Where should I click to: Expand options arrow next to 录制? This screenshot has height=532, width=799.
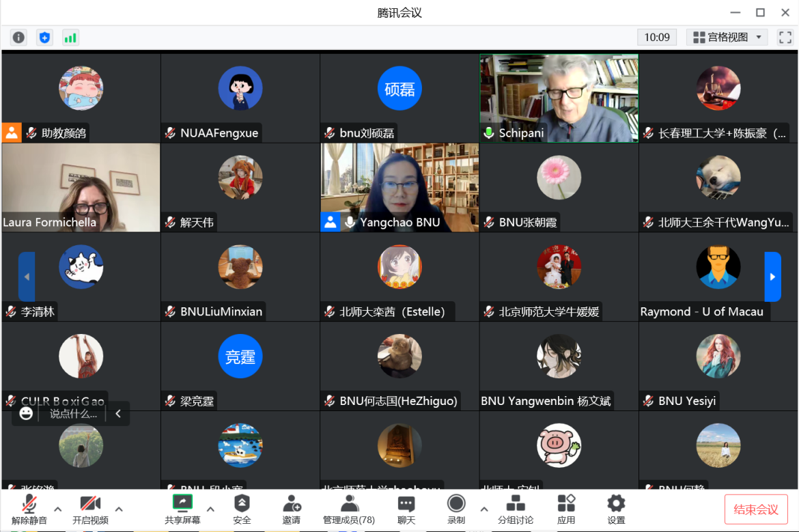point(484,509)
